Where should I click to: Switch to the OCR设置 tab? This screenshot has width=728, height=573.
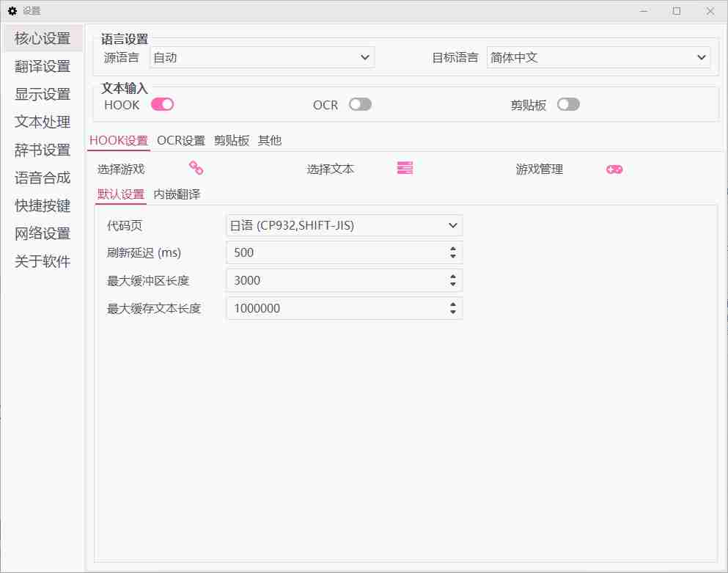pos(181,139)
